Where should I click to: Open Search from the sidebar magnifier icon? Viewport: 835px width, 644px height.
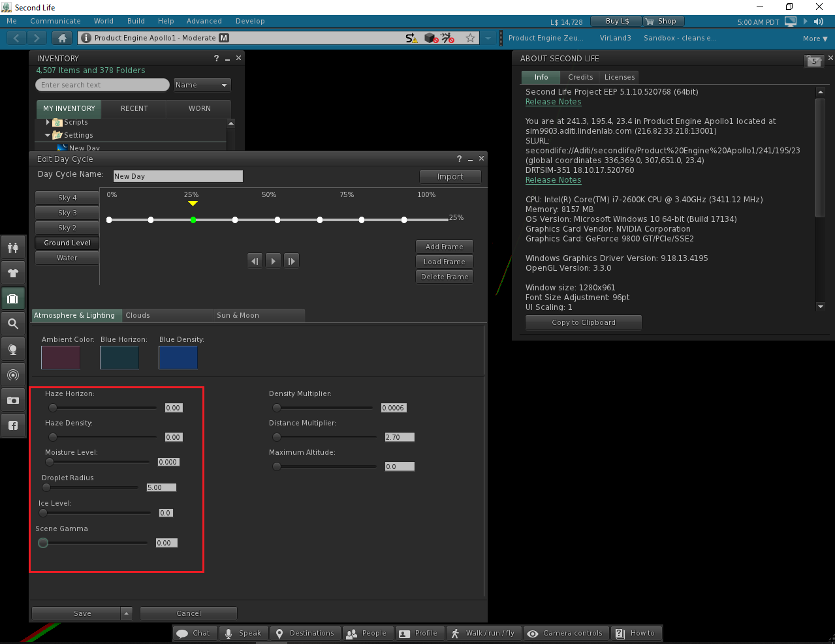coord(13,324)
